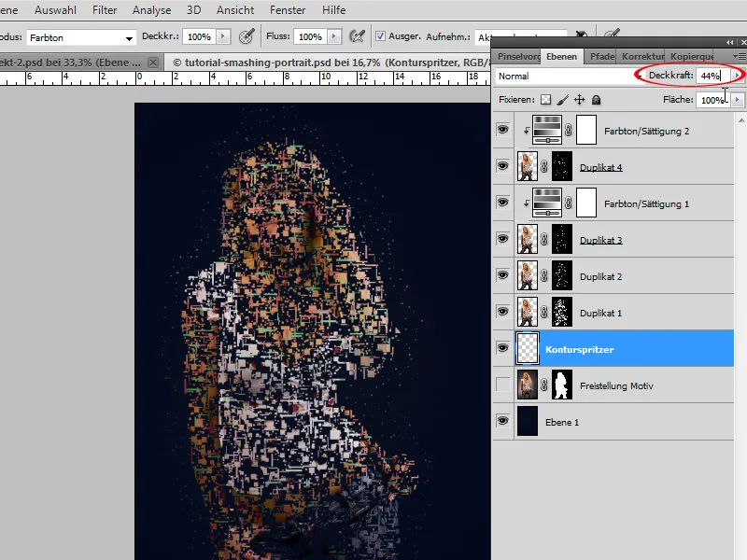Open the layers panel flyout menu icon
Viewport: 747px width, 560px height.
pos(740,57)
